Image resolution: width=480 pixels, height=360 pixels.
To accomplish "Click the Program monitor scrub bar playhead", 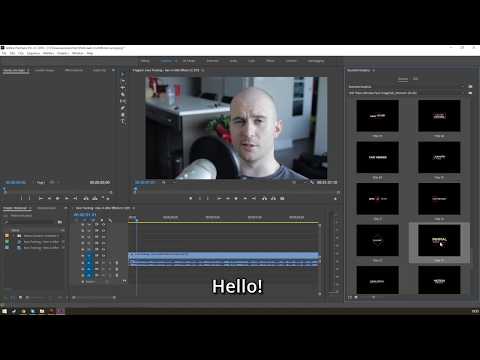I will pos(135,189).
